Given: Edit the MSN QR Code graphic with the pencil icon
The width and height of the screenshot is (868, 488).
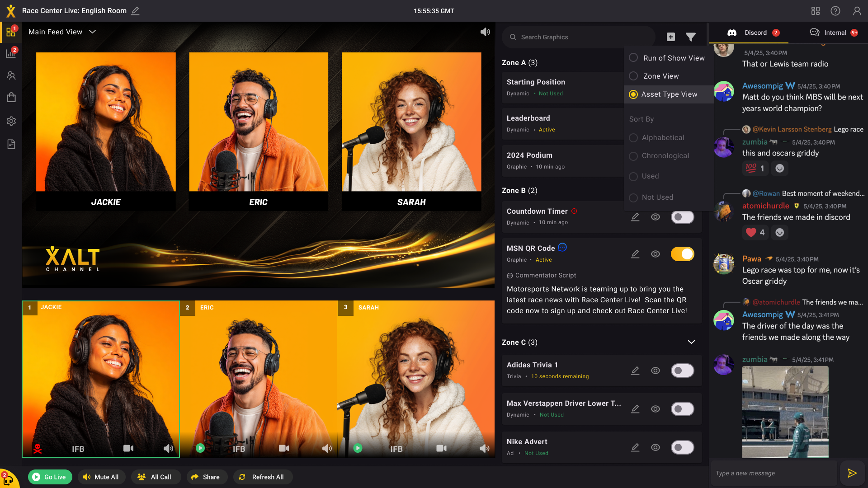Looking at the screenshot, I should (x=635, y=254).
